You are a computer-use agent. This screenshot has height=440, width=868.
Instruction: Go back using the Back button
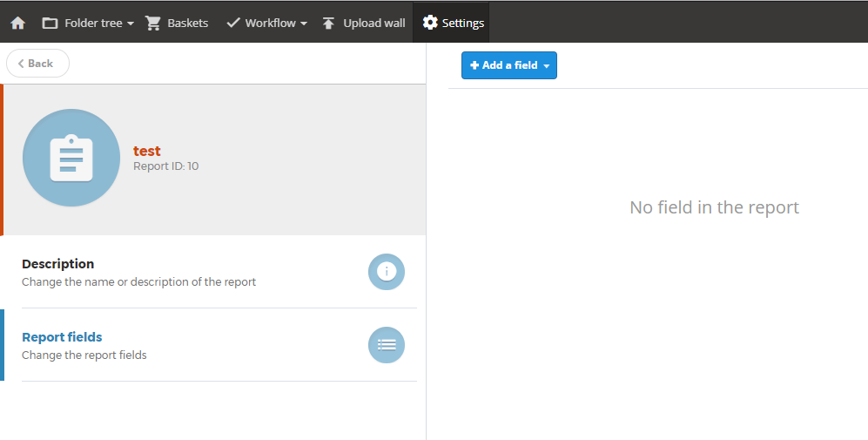coord(37,64)
